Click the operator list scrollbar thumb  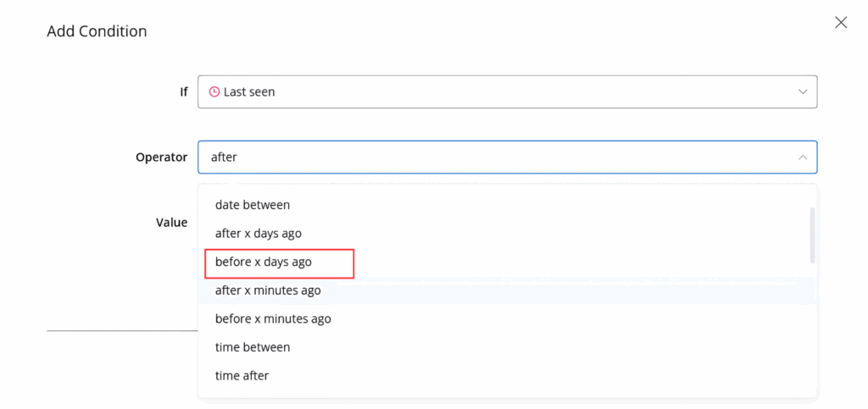(812, 235)
